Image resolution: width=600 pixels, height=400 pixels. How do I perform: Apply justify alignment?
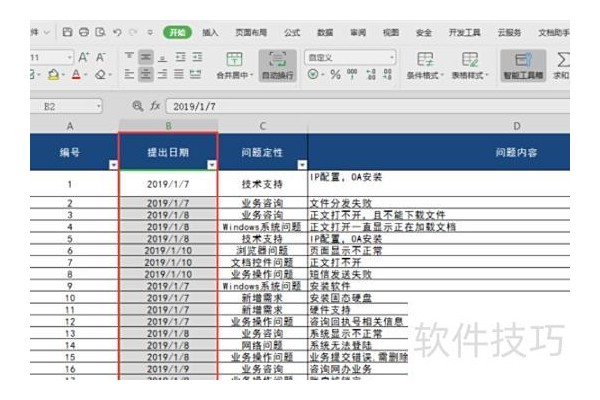pyautogui.click(x=179, y=74)
